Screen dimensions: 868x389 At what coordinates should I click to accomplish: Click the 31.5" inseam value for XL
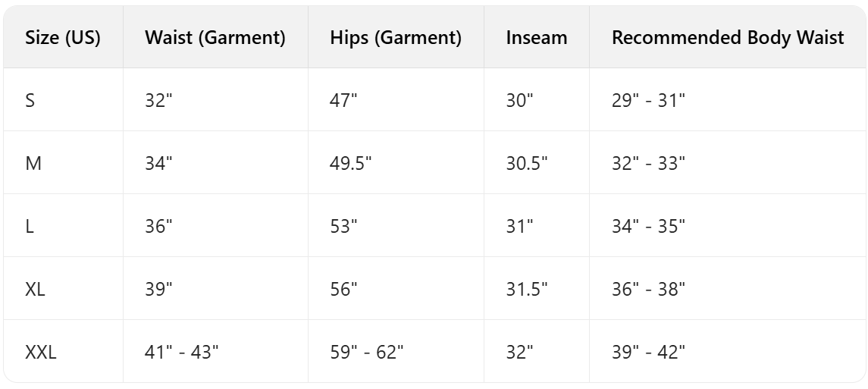click(x=527, y=289)
